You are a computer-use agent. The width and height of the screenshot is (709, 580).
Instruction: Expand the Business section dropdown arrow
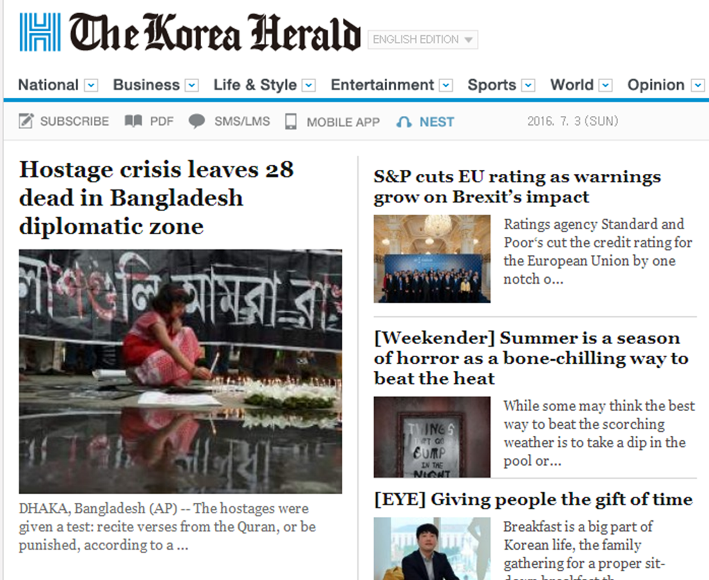(192, 85)
